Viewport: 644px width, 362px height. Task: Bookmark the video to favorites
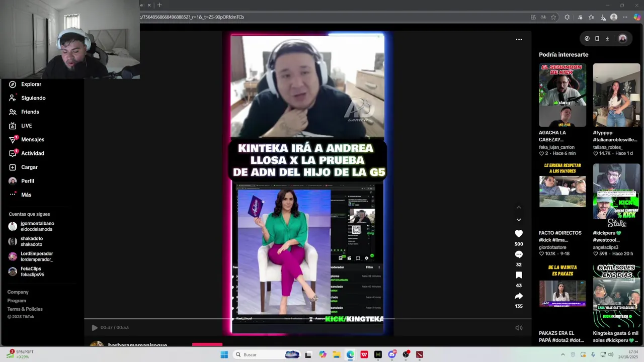tap(519, 275)
